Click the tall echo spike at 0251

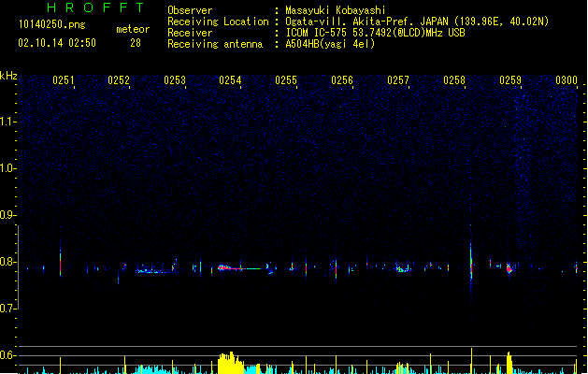click(60, 262)
